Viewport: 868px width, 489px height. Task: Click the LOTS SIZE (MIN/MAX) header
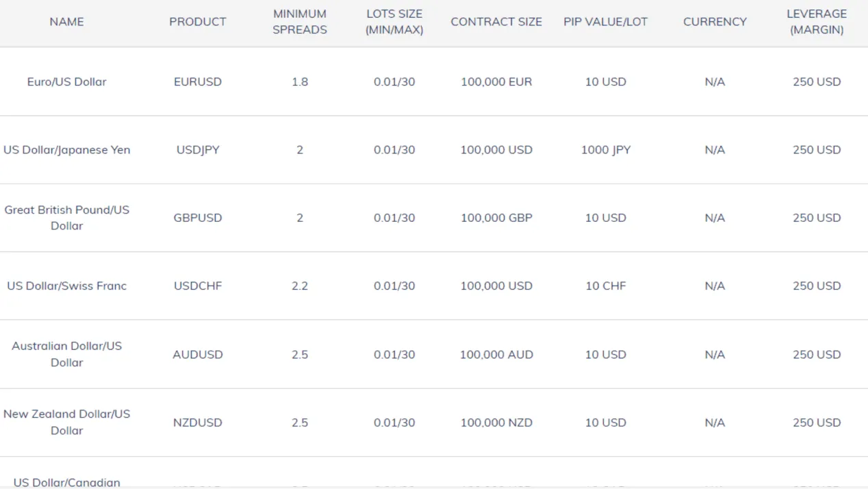[x=394, y=22]
